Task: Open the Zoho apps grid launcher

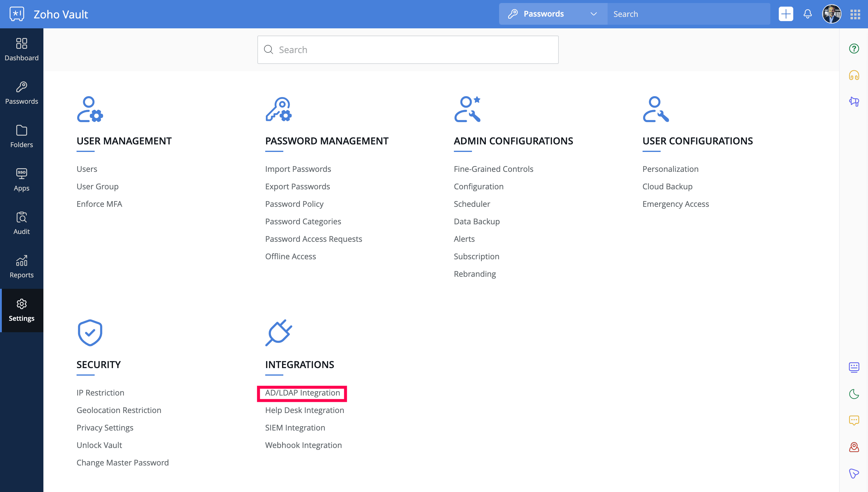Action: (x=855, y=14)
